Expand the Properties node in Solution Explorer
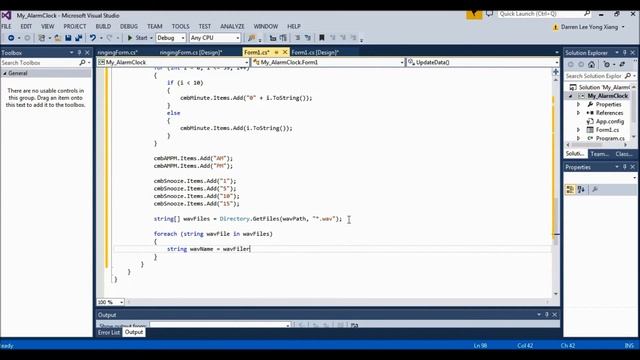 tap(578, 104)
